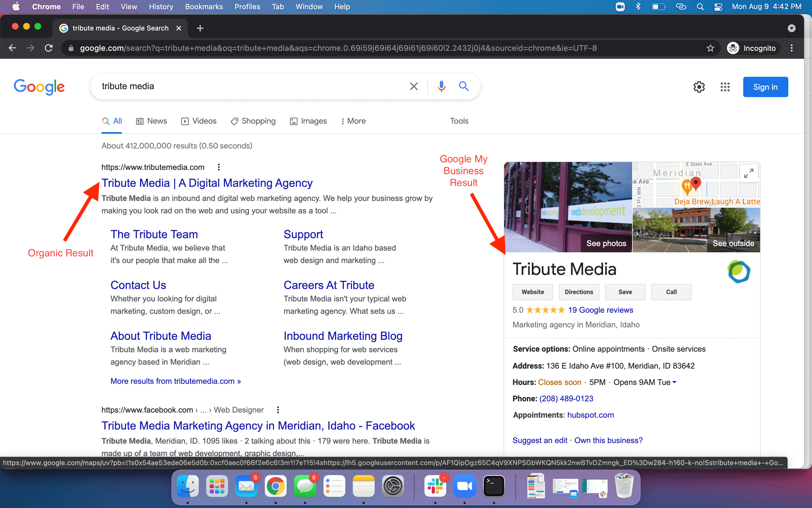Open Google settings gear icon
This screenshot has width=812, height=508.
tap(699, 87)
